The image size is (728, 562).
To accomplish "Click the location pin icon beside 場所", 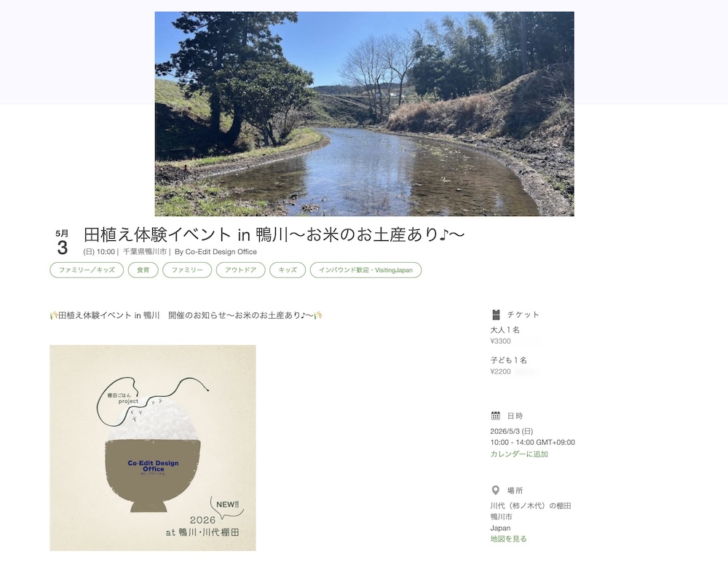I will pos(495,490).
